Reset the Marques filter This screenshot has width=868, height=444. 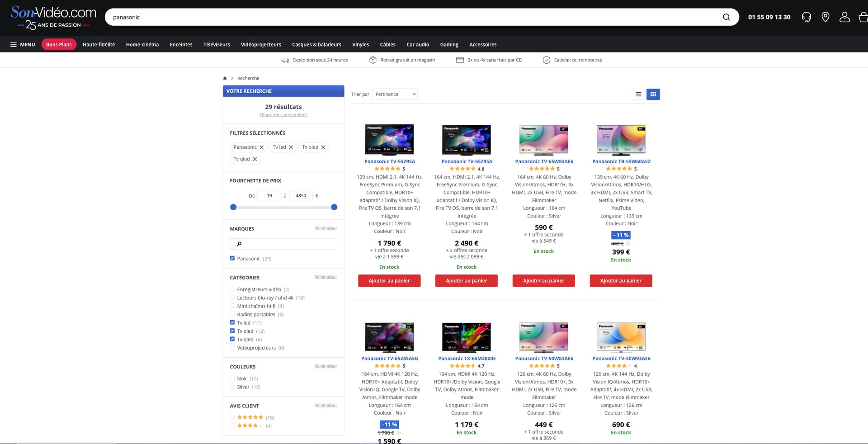click(x=325, y=228)
